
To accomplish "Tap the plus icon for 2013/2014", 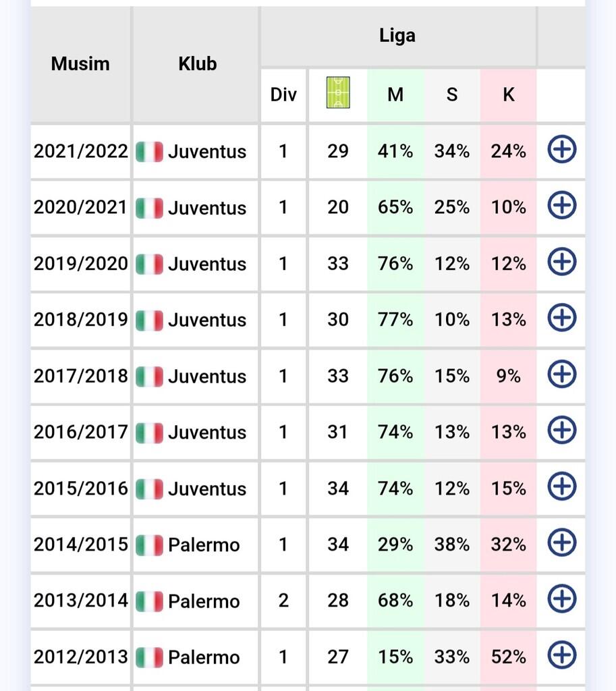I will point(561,599).
